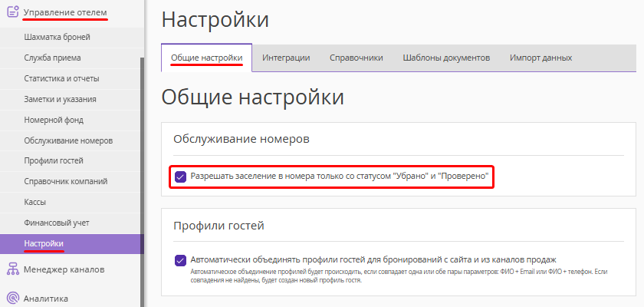This screenshot has height=307, width=644.
Task: Open Служба приема in the sidebar
Action: point(72,58)
